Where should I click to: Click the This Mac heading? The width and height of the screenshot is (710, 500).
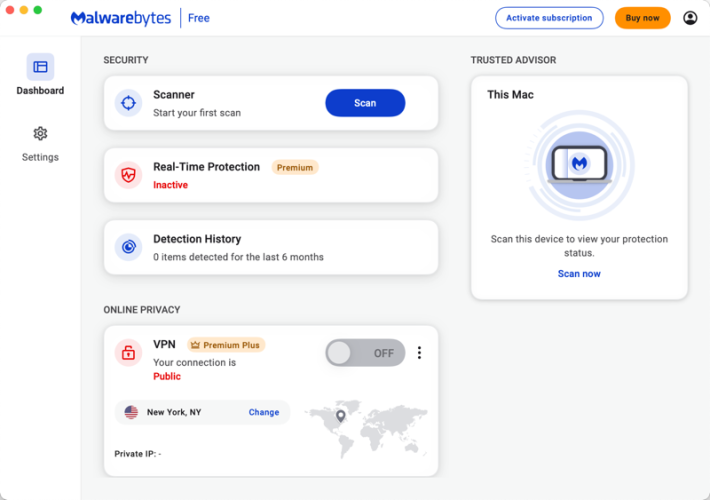[510, 95]
